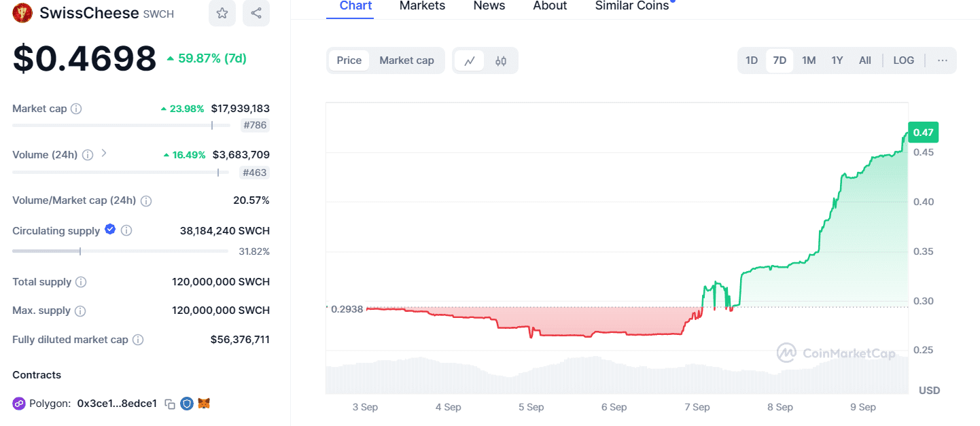Open the Market cap info tooltip icon
The image size is (980, 426).
tap(75, 108)
